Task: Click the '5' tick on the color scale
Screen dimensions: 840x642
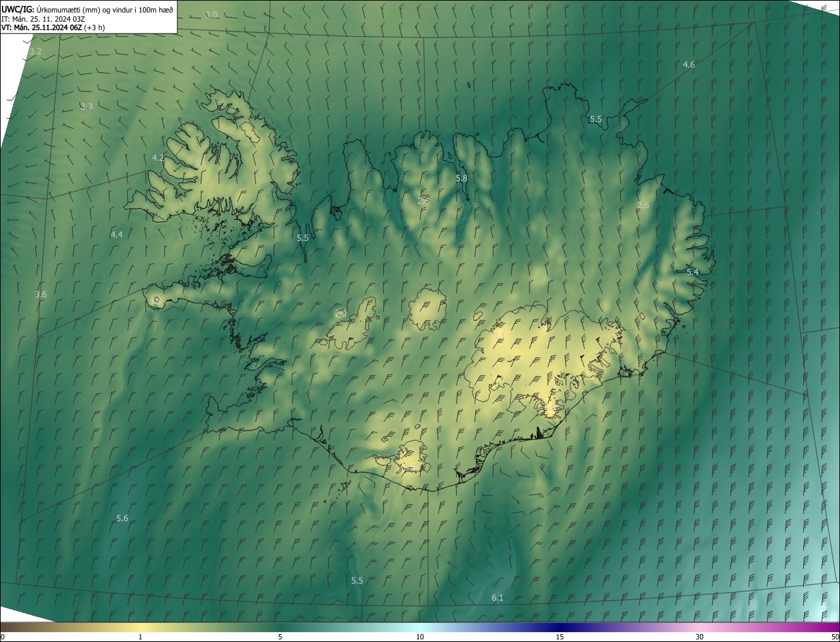Action: pyautogui.click(x=280, y=637)
